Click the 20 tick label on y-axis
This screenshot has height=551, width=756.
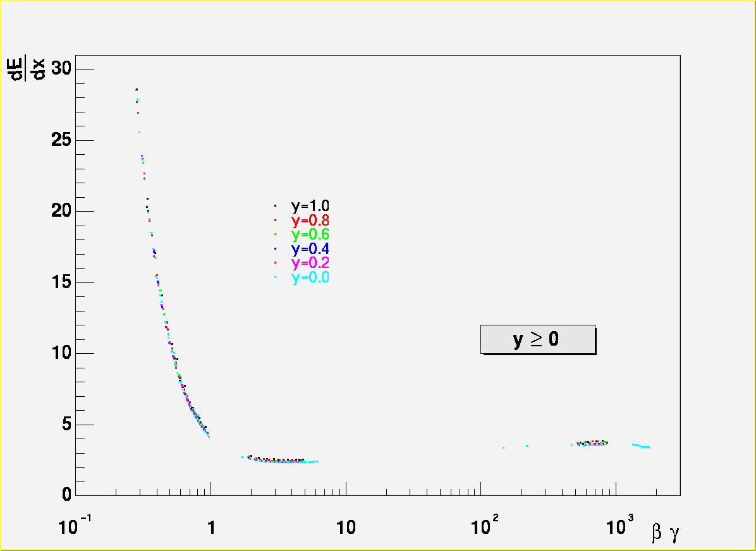coord(61,211)
